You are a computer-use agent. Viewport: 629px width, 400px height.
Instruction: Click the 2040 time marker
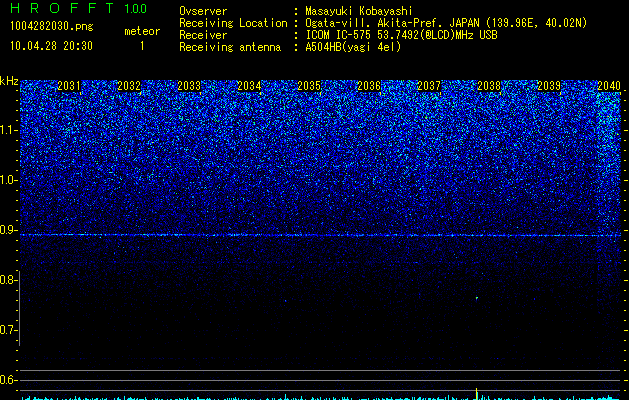pos(609,85)
